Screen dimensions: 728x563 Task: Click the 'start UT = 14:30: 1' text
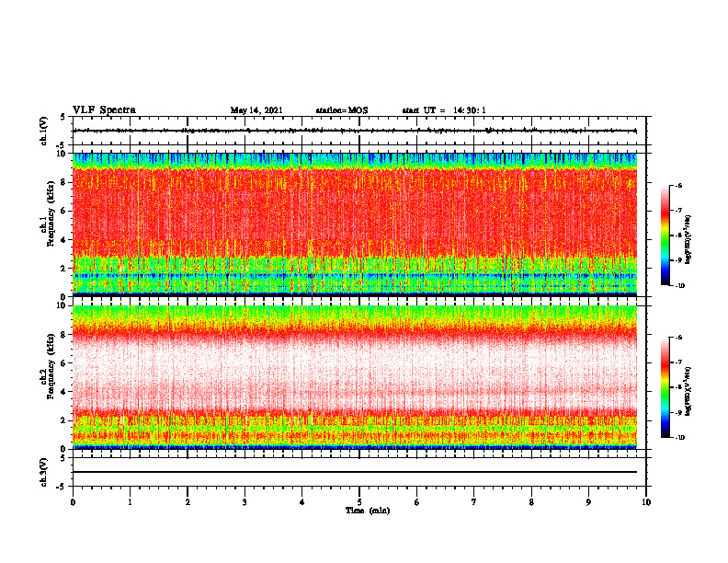(x=444, y=110)
